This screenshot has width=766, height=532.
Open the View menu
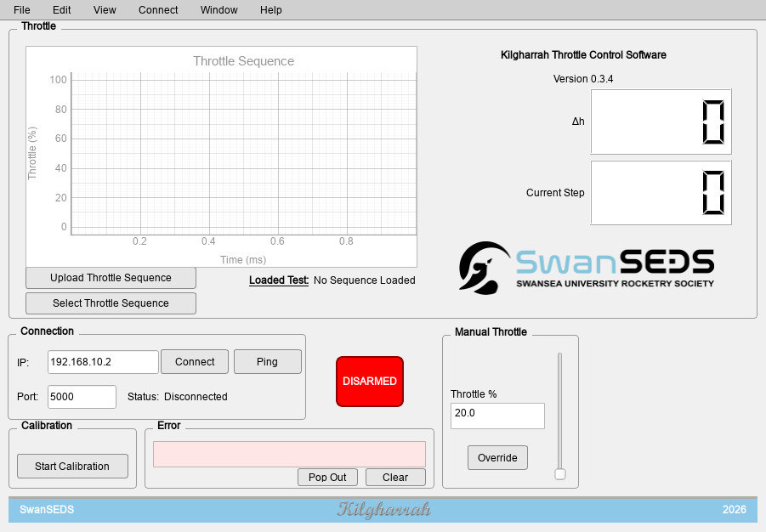(x=105, y=9)
